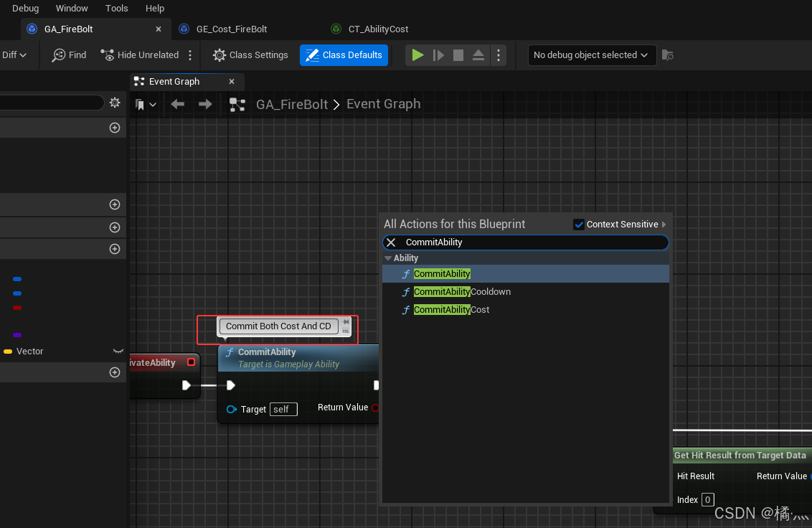
Task: Click the Index value field
Action: coord(707,499)
